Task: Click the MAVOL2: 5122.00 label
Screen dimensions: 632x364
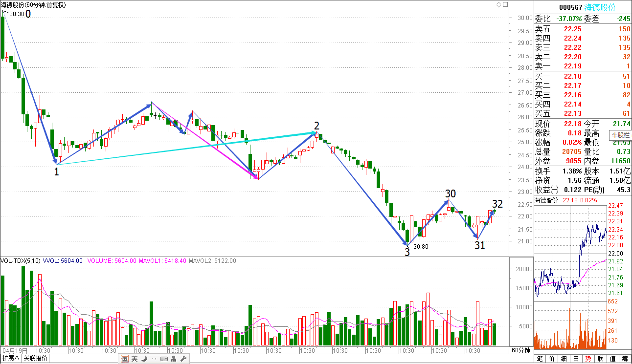Action: pos(212,261)
